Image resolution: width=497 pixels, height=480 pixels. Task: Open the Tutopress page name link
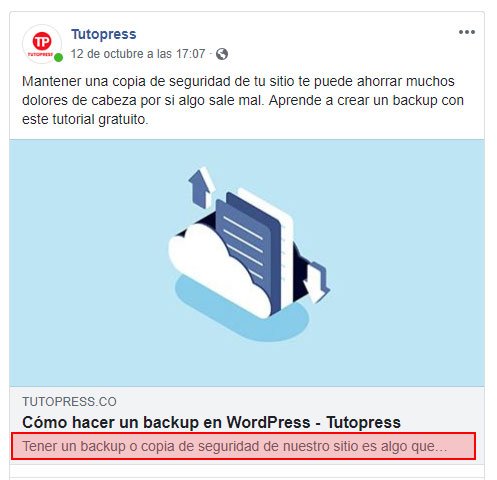(x=104, y=34)
